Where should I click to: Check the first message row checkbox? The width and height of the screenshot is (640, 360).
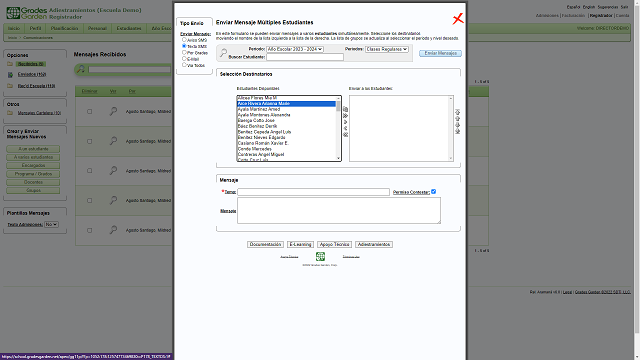coord(89,111)
